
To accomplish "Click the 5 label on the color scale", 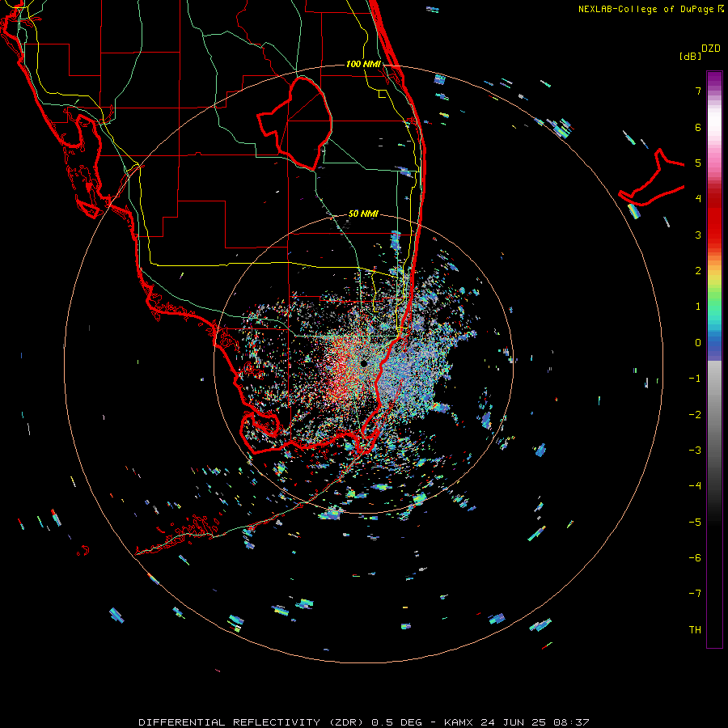I will [698, 163].
